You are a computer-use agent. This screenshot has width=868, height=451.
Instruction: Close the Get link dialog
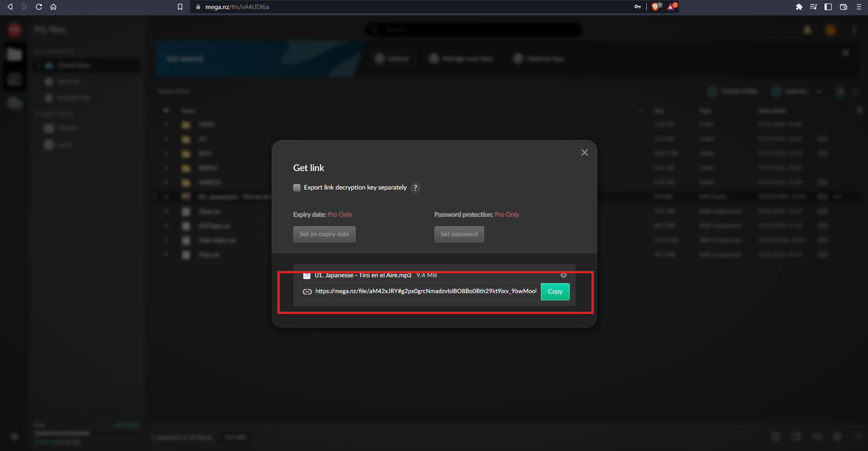click(585, 152)
